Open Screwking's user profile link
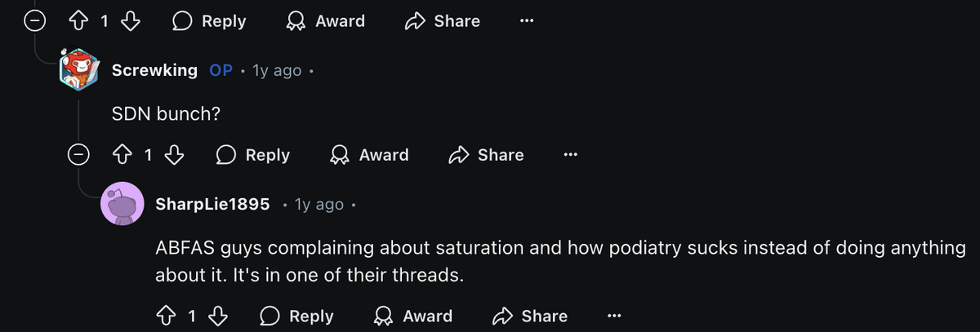 pos(154,70)
